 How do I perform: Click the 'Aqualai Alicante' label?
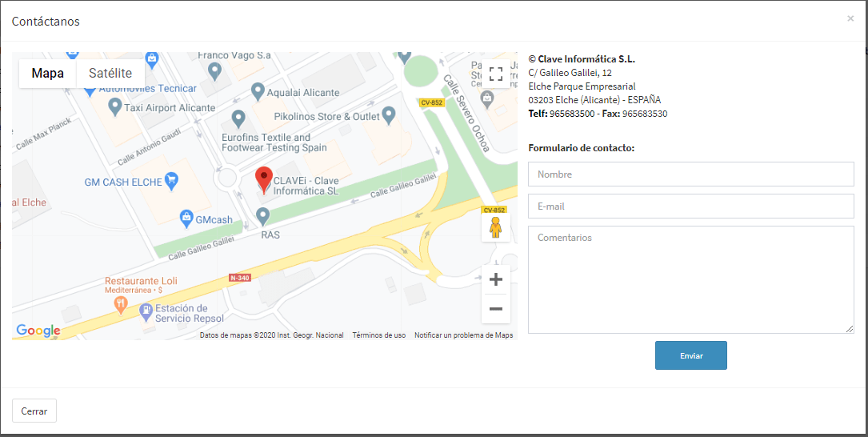(303, 93)
